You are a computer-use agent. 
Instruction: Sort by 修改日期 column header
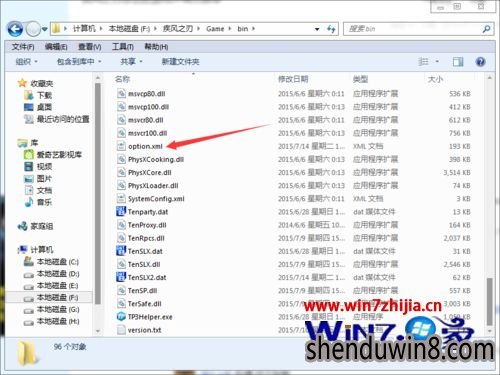(293, 79)
